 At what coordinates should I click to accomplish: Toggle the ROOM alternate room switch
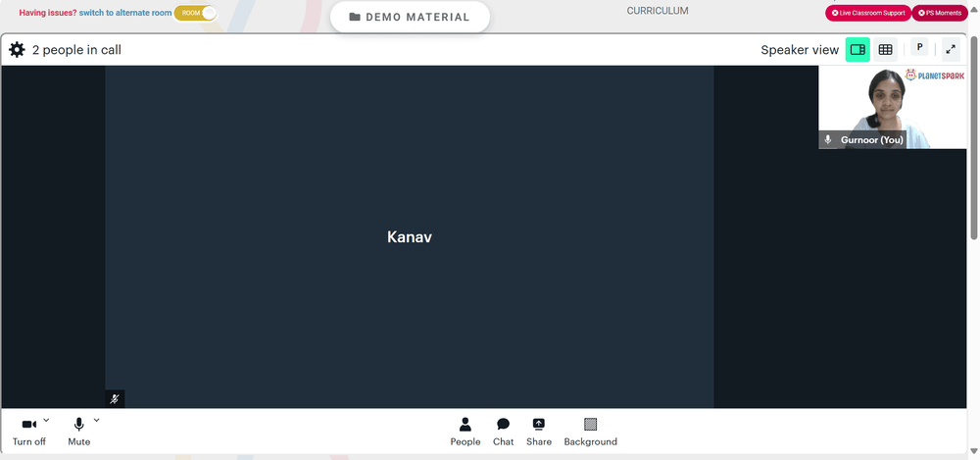click(195, 13)
